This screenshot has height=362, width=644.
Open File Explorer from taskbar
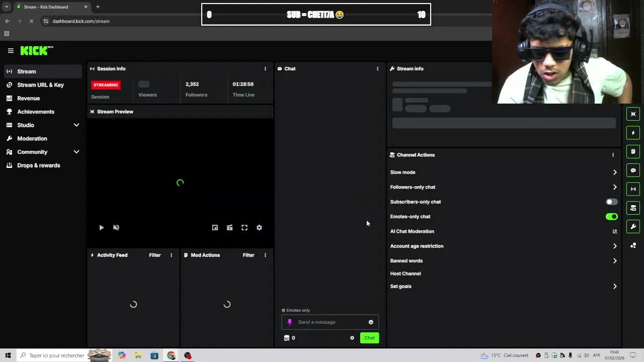coord(138,355)
